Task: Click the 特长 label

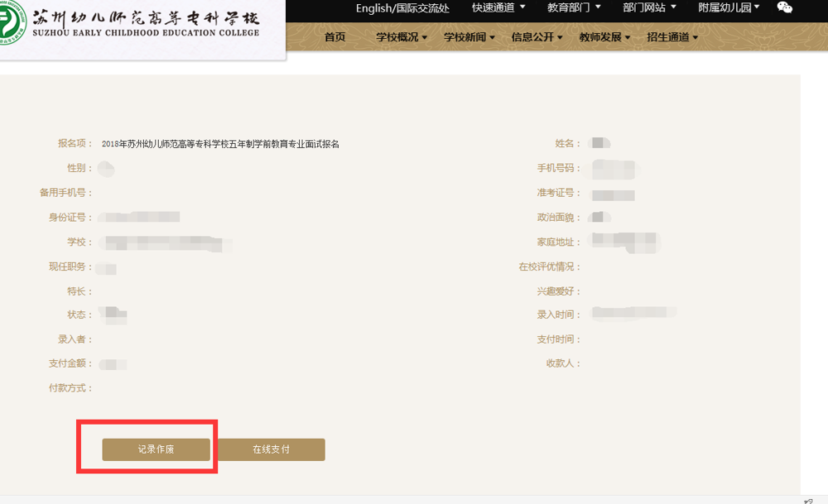Action: (x=79, y=291)
